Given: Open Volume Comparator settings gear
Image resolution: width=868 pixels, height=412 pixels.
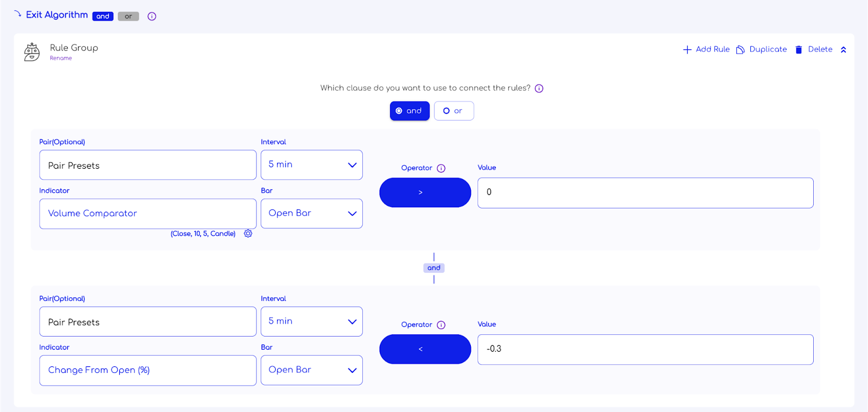Looking at the screenshot, I should point(248,233).
